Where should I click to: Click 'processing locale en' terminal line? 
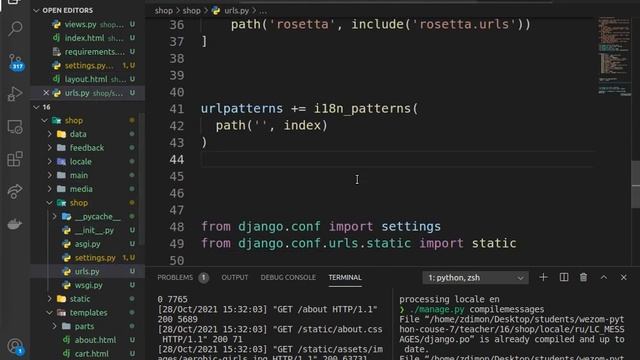pos(449,299)
